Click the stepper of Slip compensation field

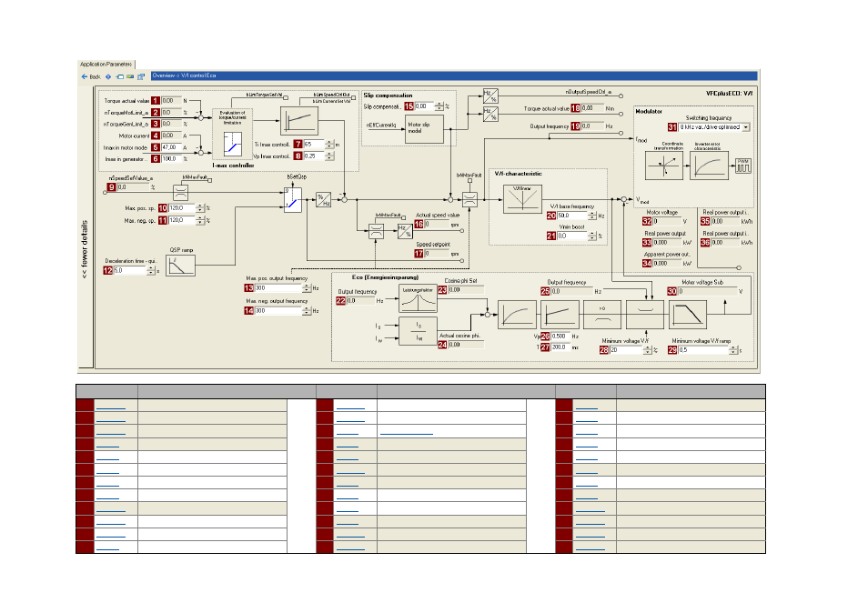pyautogui.click(x=439, y=106)
